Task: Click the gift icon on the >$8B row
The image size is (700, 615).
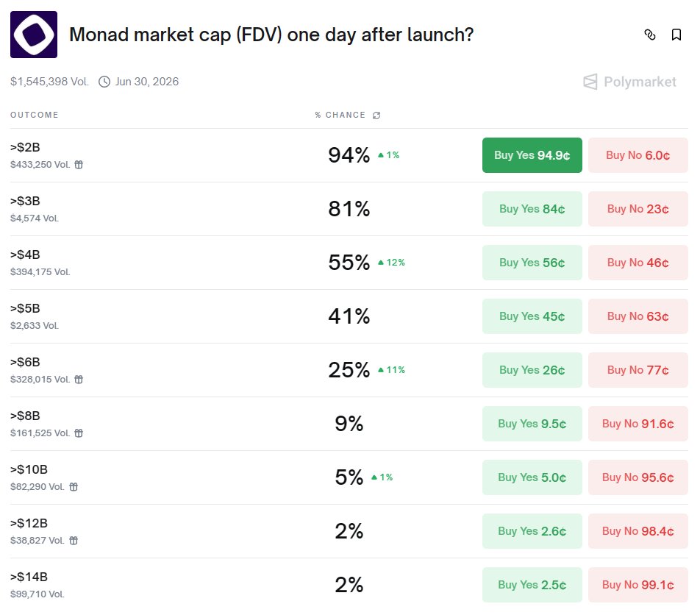Action: point(79,433)
